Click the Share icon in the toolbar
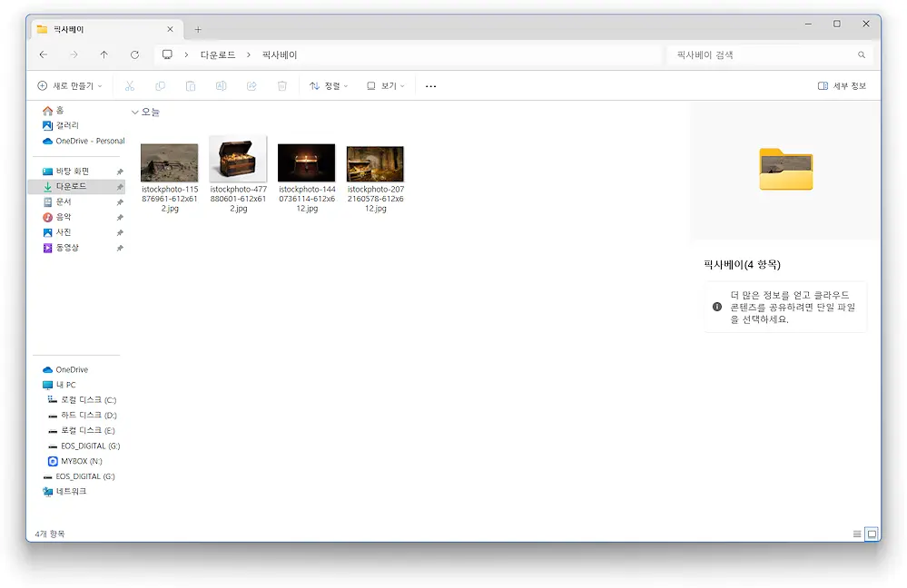The image size is (907, 588). point(251,85)
